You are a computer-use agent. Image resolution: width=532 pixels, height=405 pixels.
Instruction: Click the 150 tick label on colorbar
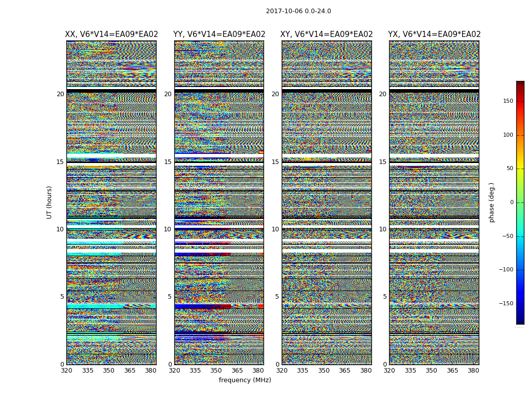508,101
